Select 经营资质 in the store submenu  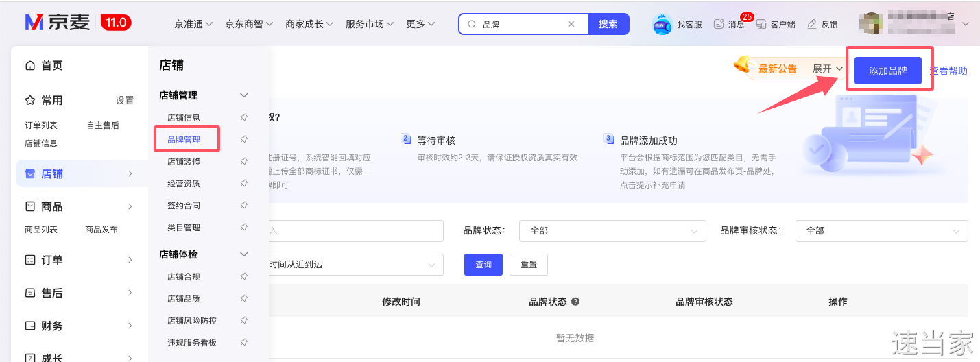tap(184, 184)
